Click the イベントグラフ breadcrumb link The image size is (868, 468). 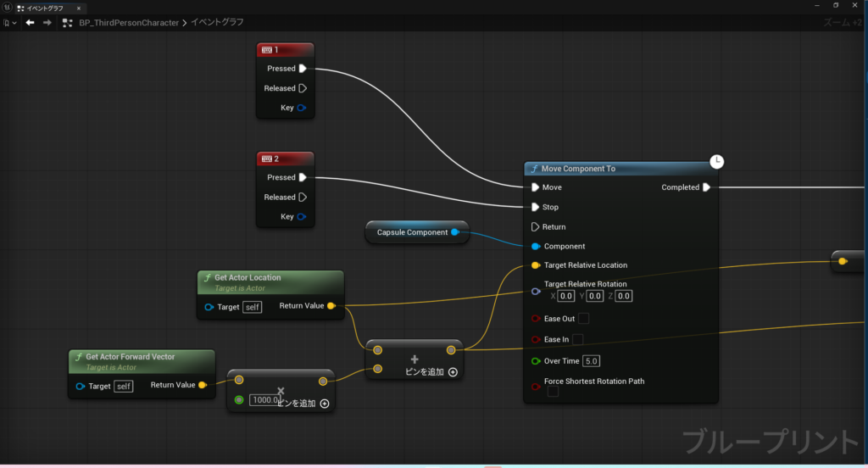click(219, 23)
